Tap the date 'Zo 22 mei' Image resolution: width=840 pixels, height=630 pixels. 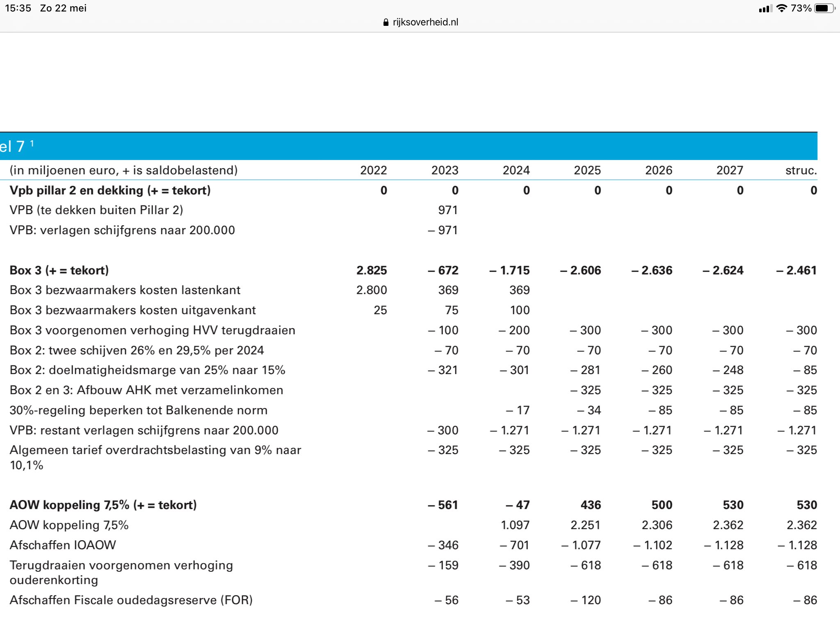pos(63,8)
